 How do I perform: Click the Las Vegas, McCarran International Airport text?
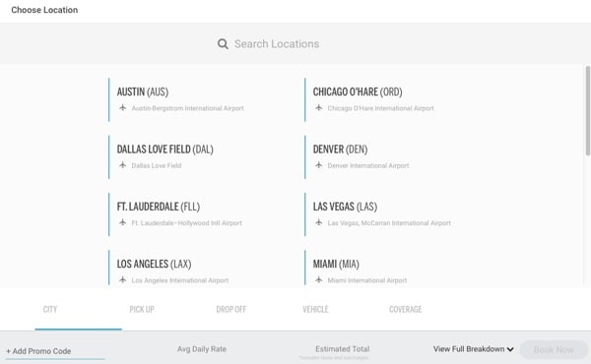389,223
